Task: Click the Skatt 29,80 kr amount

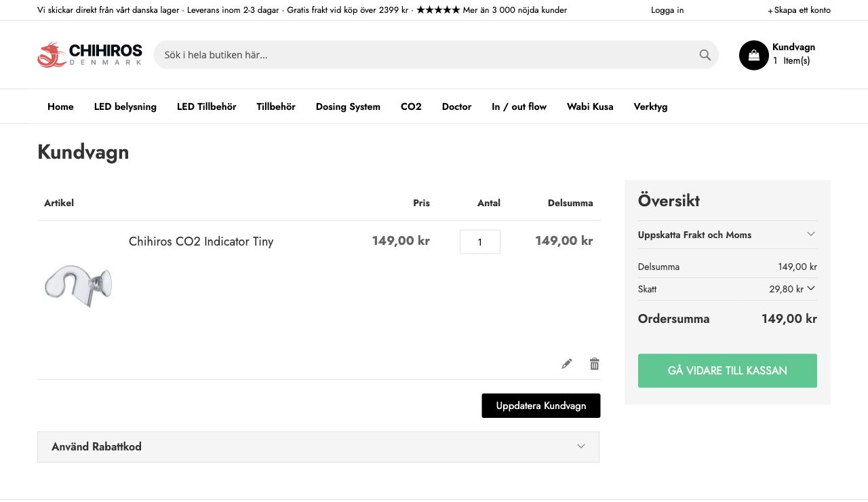Action: (x=786, y=289)
